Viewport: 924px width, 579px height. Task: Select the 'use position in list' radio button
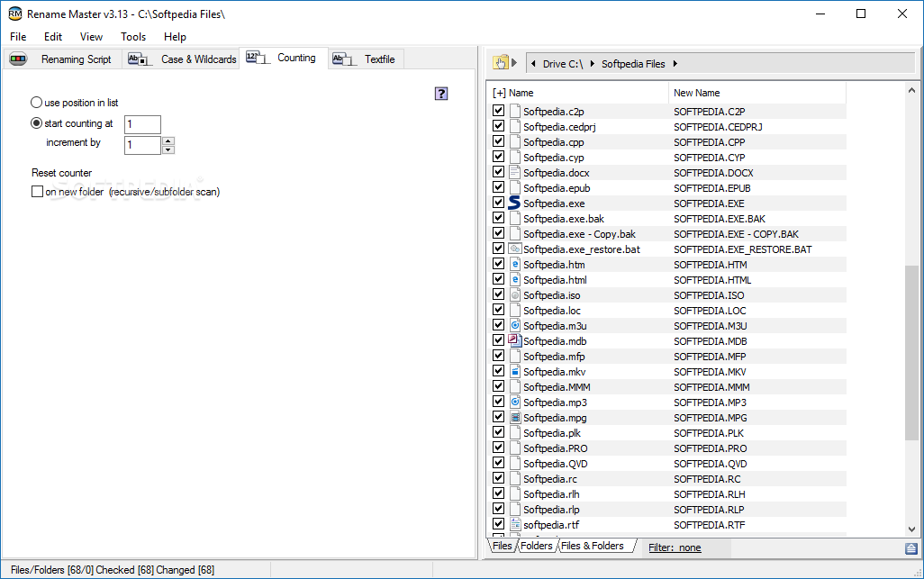click(x=37, y=103)
